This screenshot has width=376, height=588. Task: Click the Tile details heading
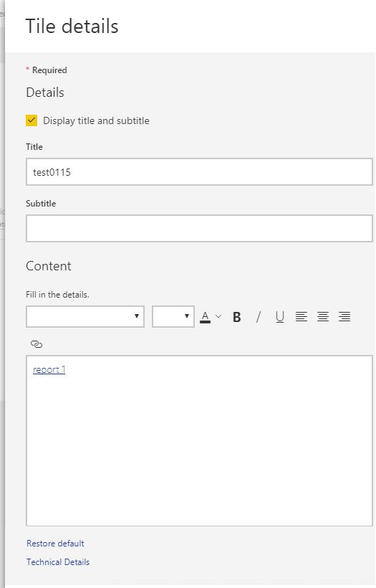(72, 27)
